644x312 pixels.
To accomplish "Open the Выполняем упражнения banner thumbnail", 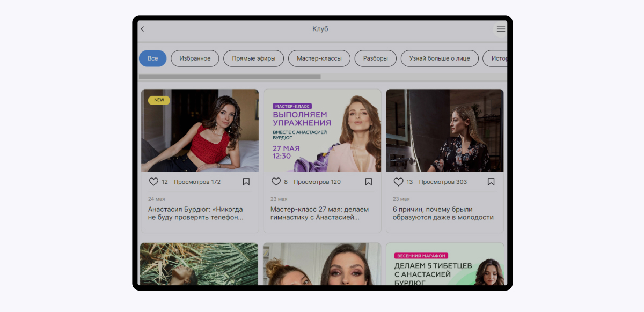I will [323, 130].
